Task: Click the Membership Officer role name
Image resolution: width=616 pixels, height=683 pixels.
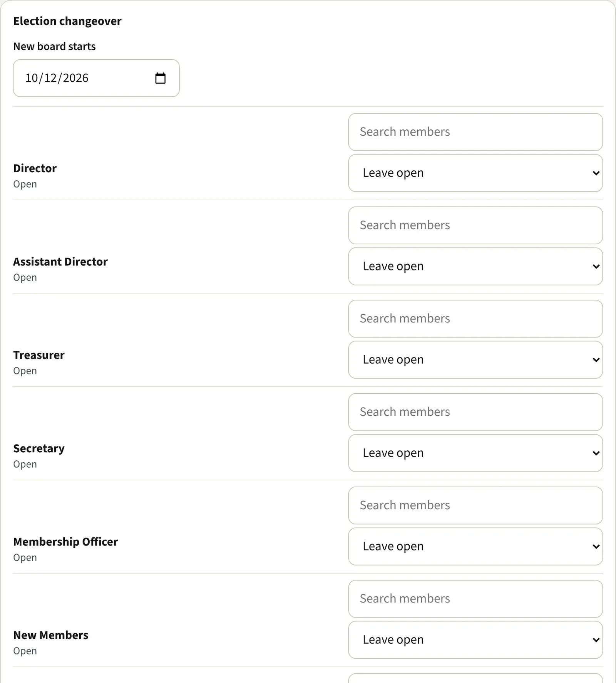Action: coord(66,542)
